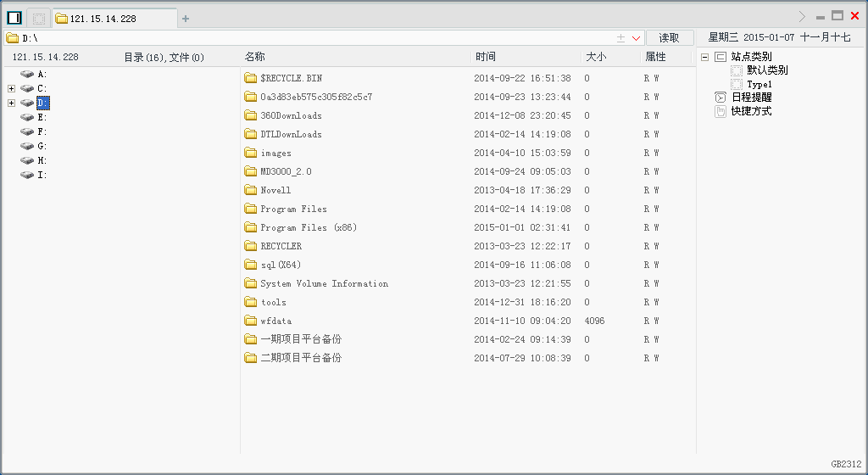Toggle the sidebar panel icon
Image resolution: width=868 pixels, height=475 pixels.
point(14,18)
